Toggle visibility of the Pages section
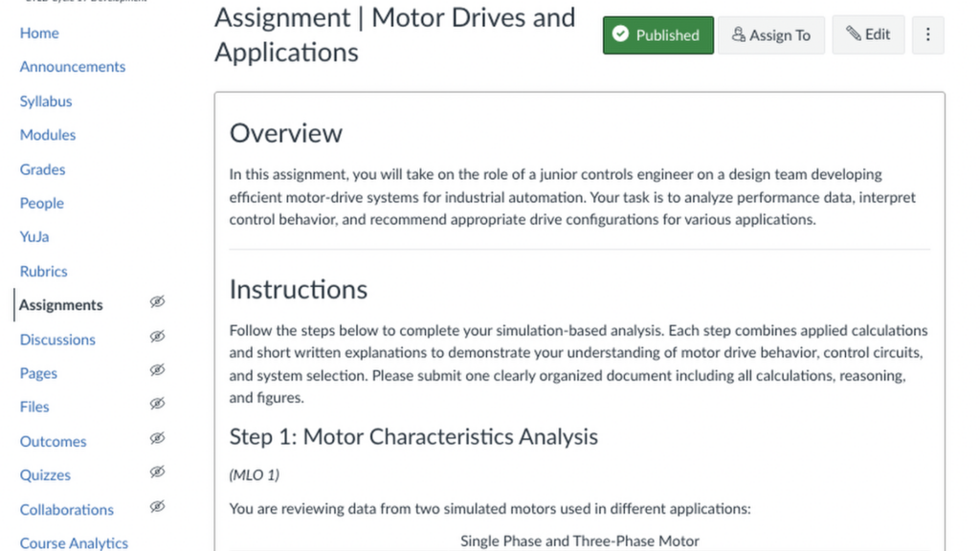 click(x=157, y=370)
